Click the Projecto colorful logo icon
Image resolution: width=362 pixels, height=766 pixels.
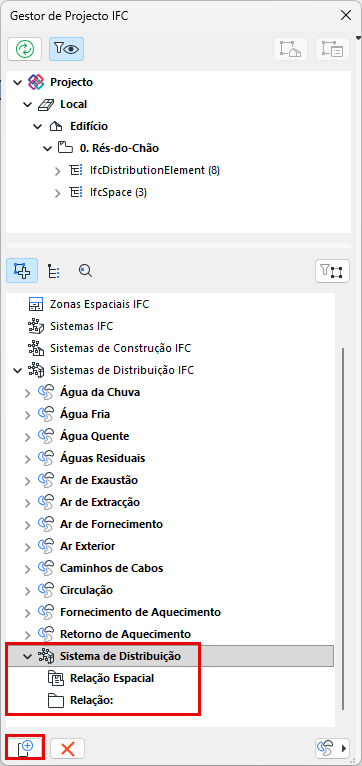(36, 82)
